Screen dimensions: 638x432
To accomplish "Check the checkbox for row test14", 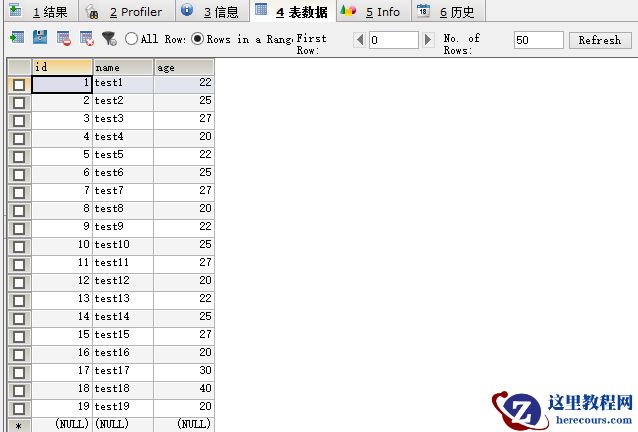I will click(x=19, y=319).
